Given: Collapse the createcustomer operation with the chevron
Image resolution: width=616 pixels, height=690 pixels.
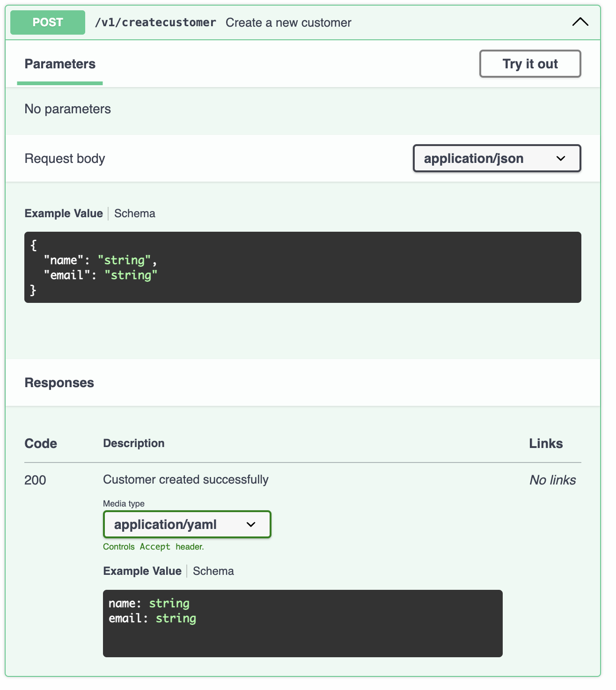Looking at the screenshot, I should (x=579, y=22).
